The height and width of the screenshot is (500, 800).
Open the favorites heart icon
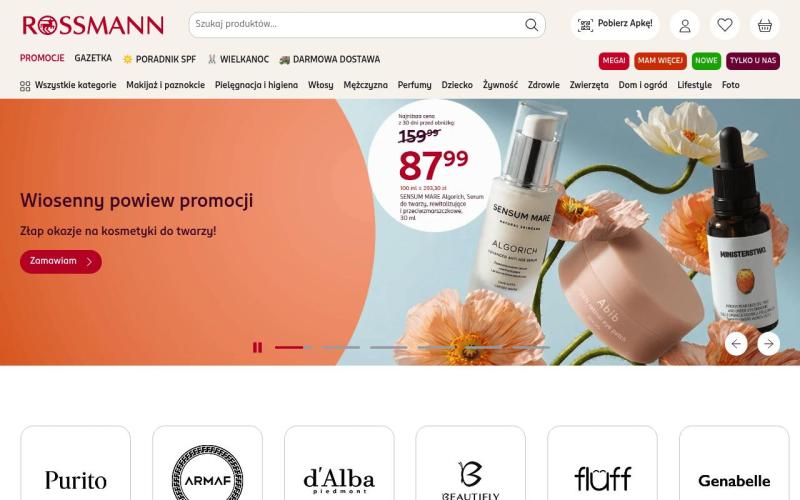coord(724,25)
